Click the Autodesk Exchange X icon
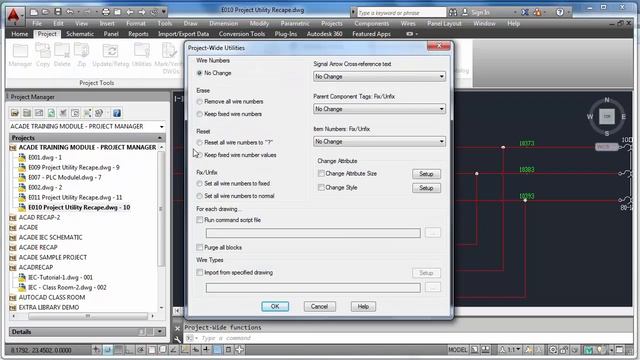The height and width of the screenshot is (360, 640). pos(525,12)
